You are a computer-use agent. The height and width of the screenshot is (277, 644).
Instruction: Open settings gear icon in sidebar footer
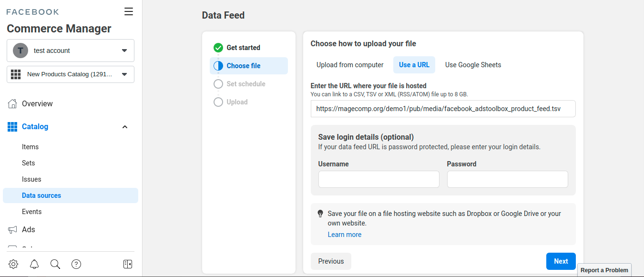click(13, 264)
